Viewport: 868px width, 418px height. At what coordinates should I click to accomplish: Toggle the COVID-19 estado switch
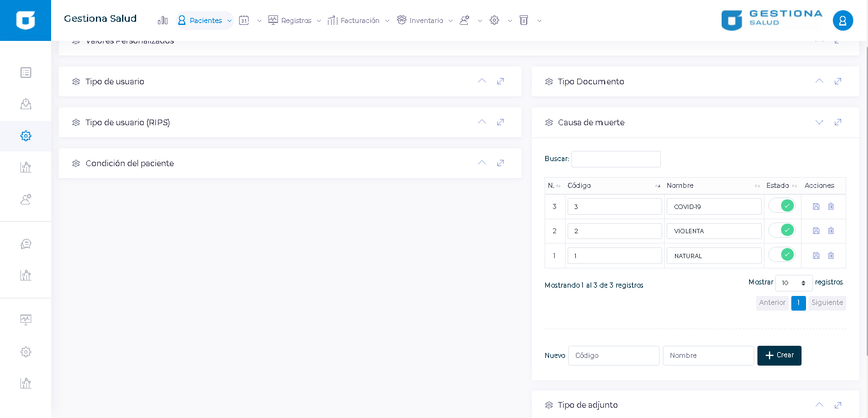pyautogui.click(x=781, y=206)
